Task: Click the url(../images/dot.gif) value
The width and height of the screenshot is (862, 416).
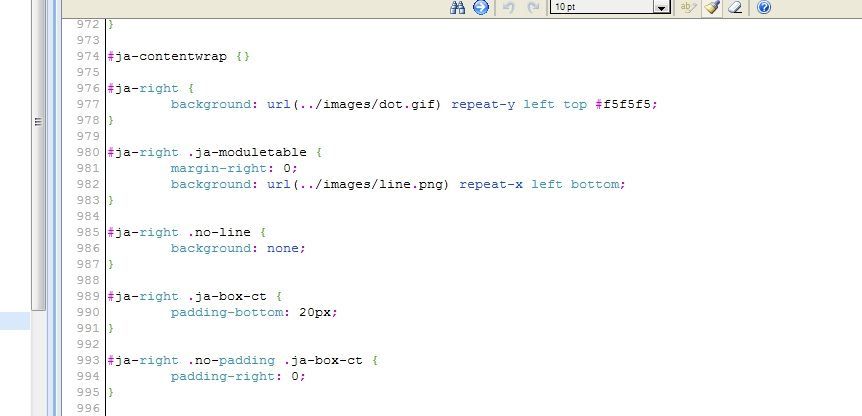Action: 354,104
